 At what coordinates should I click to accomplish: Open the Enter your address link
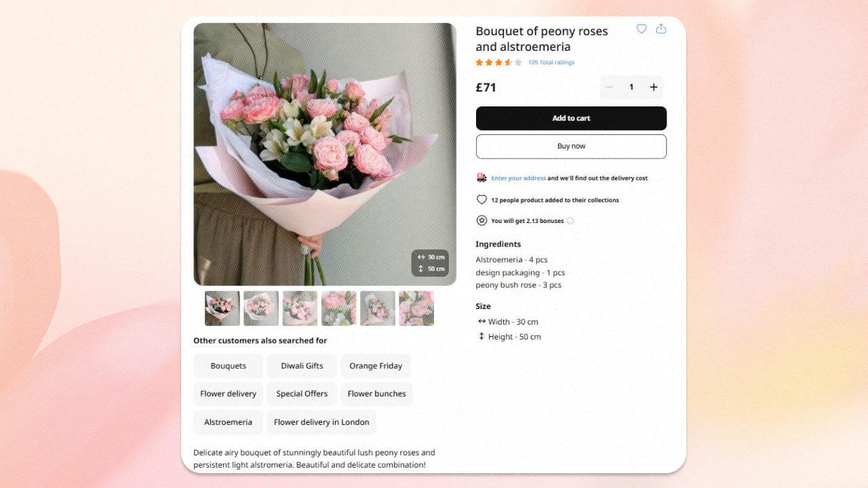pyautogui.click(x=518, y=178)
